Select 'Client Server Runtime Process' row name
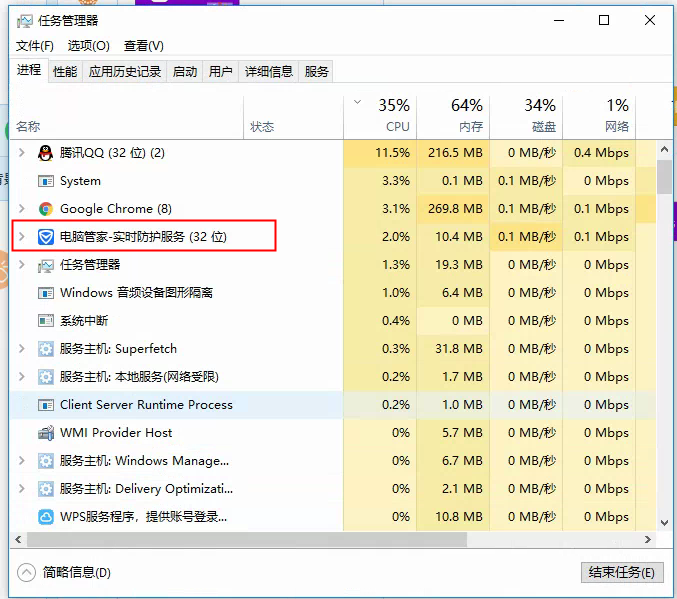677x599 pixels. click(146, 405)
